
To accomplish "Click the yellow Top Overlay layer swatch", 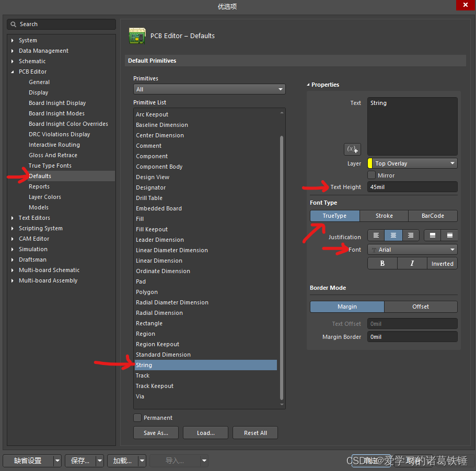I will point(370,163).
